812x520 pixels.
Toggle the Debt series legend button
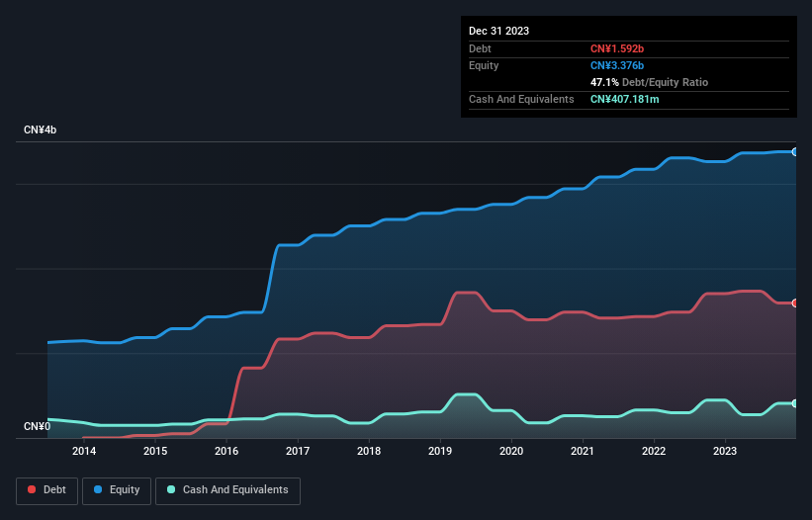coord(47,490)
